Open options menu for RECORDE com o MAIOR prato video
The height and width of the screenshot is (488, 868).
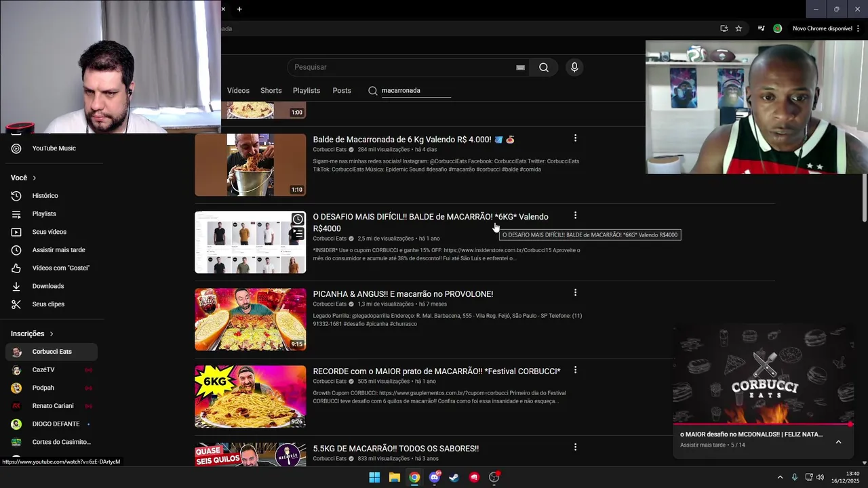tap(575, 370)
